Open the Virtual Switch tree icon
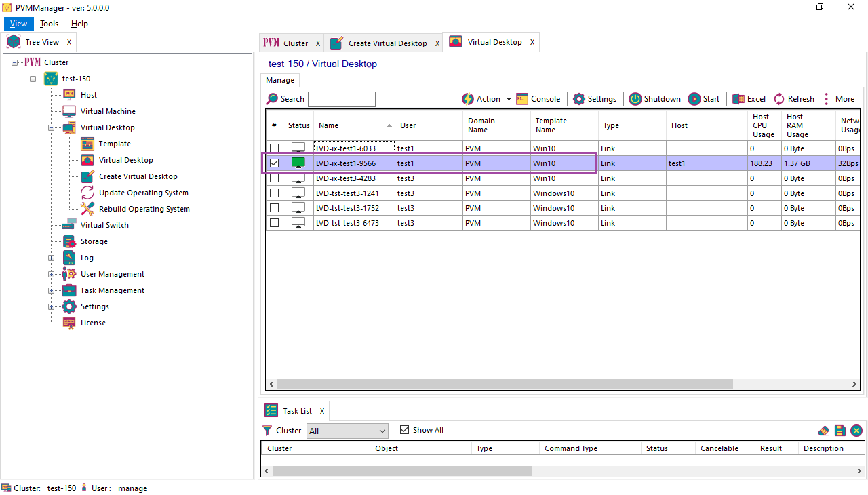 pos(69,225)
